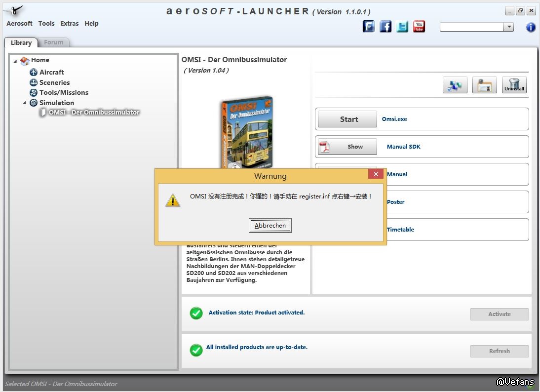This screenshot has height=392, width=540.
Task: Collapse the Simulation tree node
Action: point(25,103)
